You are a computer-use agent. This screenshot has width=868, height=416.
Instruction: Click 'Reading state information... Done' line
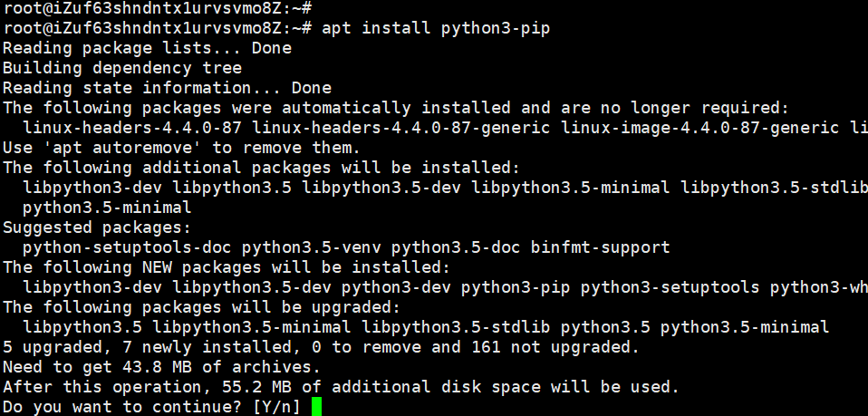point(168,88)
